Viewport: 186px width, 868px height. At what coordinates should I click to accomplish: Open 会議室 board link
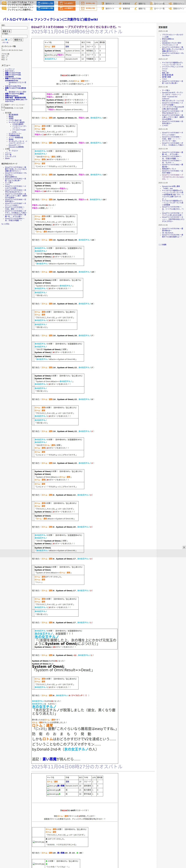click(x=11, y=118)
